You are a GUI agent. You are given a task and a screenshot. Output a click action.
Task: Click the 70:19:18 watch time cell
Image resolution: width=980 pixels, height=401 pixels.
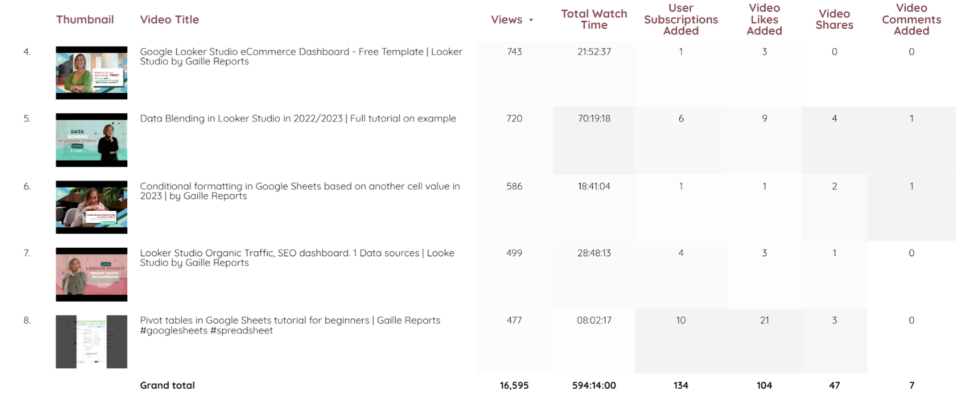click(594, 119)
